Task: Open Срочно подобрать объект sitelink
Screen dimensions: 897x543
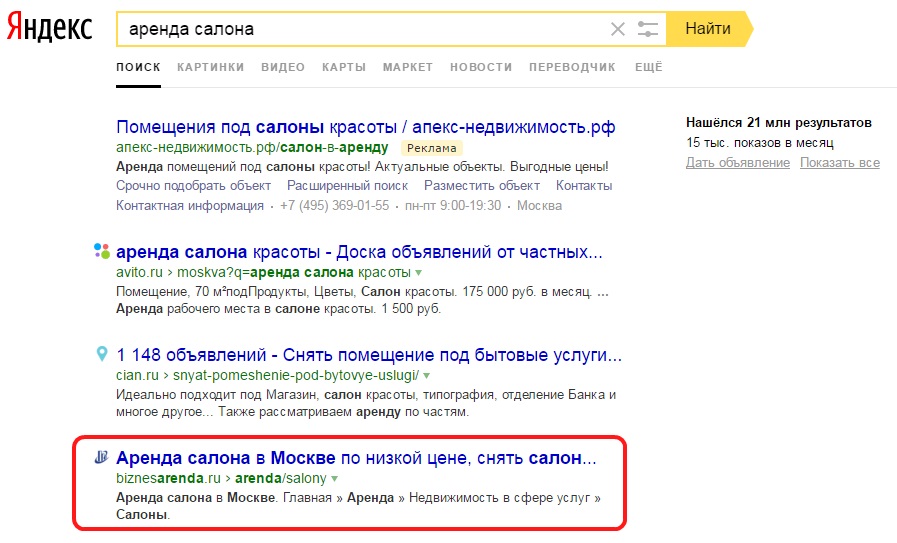Action: pyautogui.click(x=193, y=185)
